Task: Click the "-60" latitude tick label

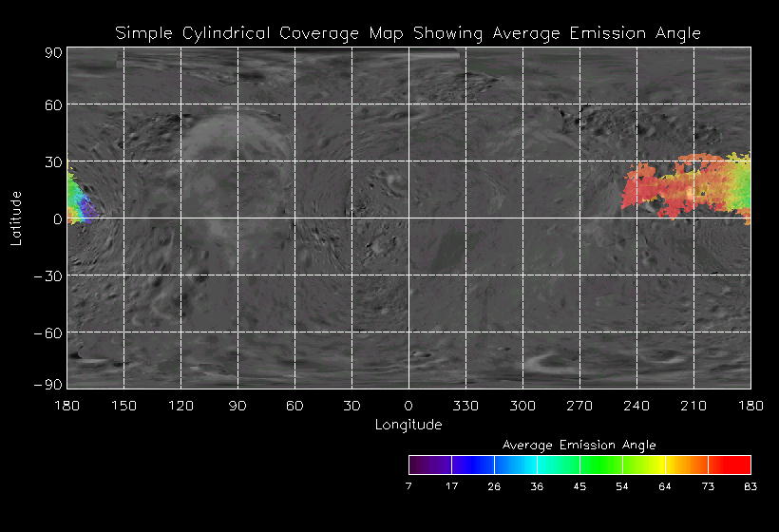Action: click(x=49, y=332)
